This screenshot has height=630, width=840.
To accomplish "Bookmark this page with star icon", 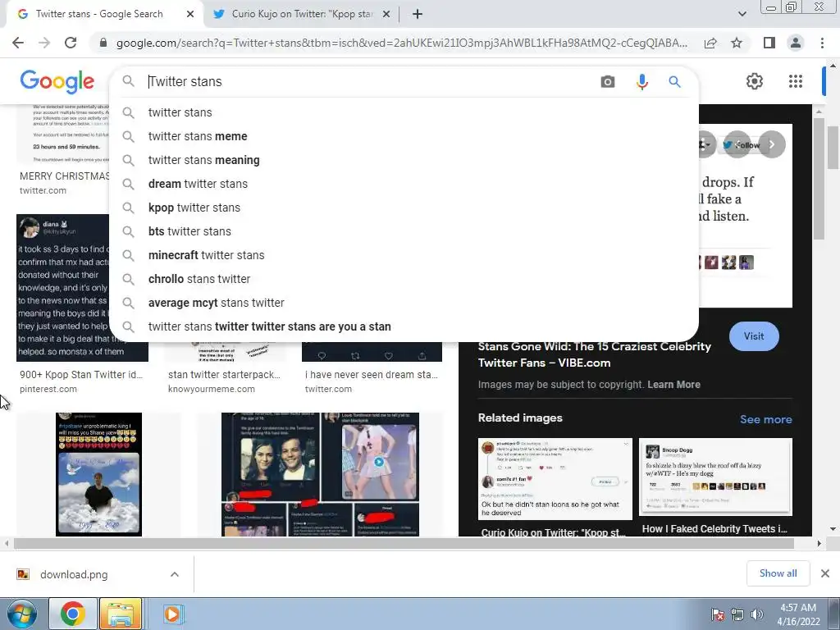I will tap(737, 43).
